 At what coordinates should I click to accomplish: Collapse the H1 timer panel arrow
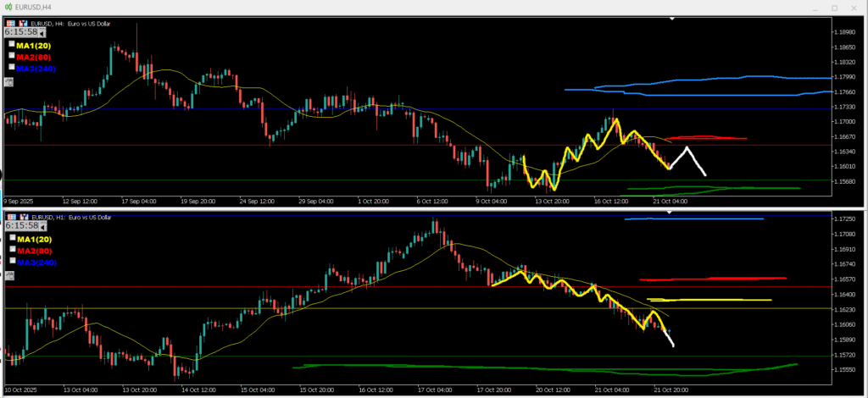(x=43, y=227)
